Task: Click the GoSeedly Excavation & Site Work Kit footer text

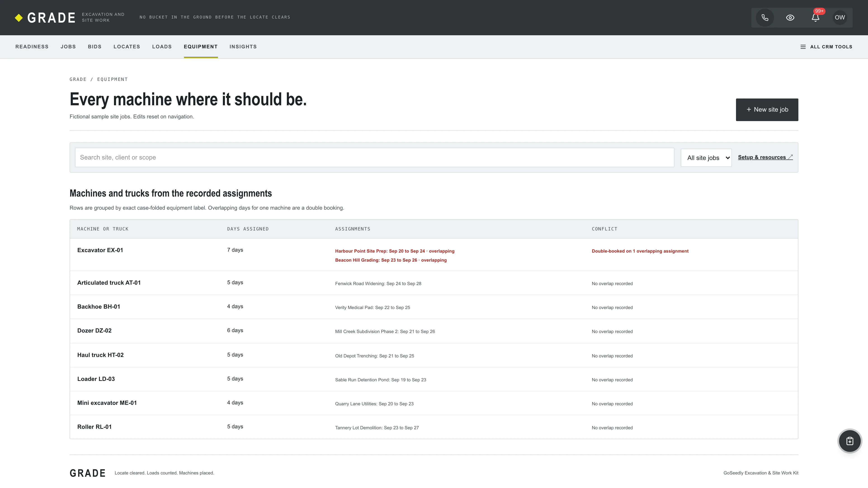Action: (x=760, y=473)
